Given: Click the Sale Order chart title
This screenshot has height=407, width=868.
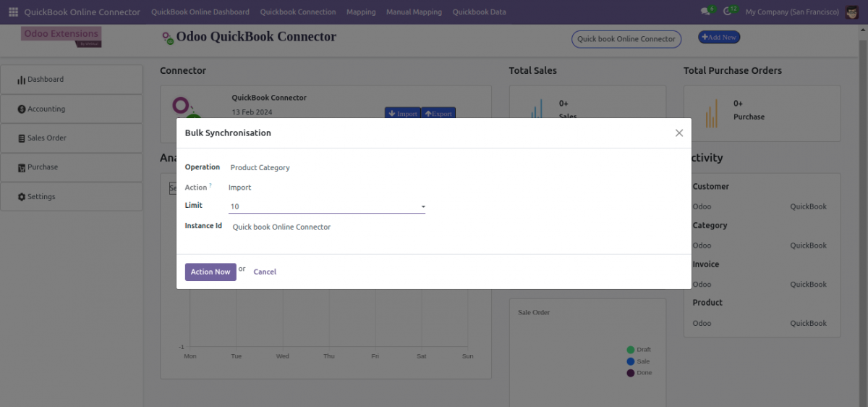Looking at the screenshot, I should tap(534, 312).
